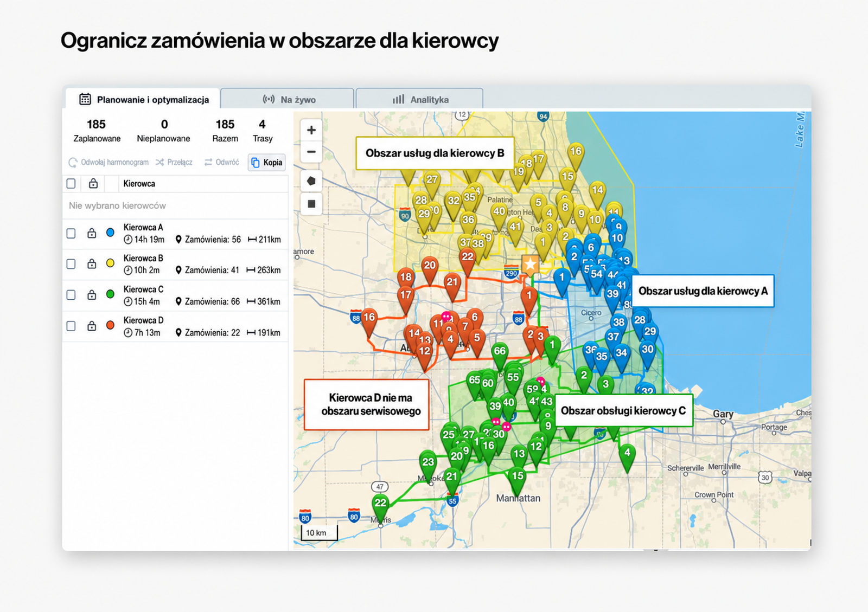
Task: Click yellow map pin number 16
Action: [x=576, y=154]
